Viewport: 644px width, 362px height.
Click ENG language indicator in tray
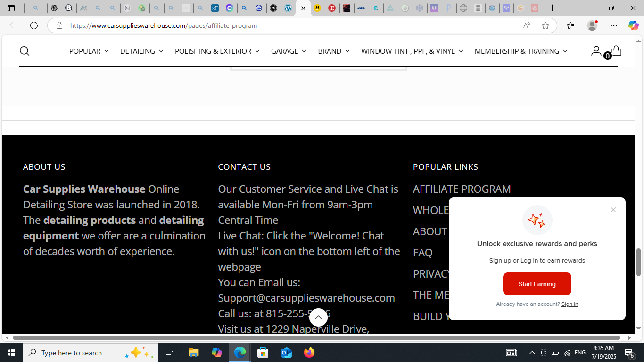[580, 353]
